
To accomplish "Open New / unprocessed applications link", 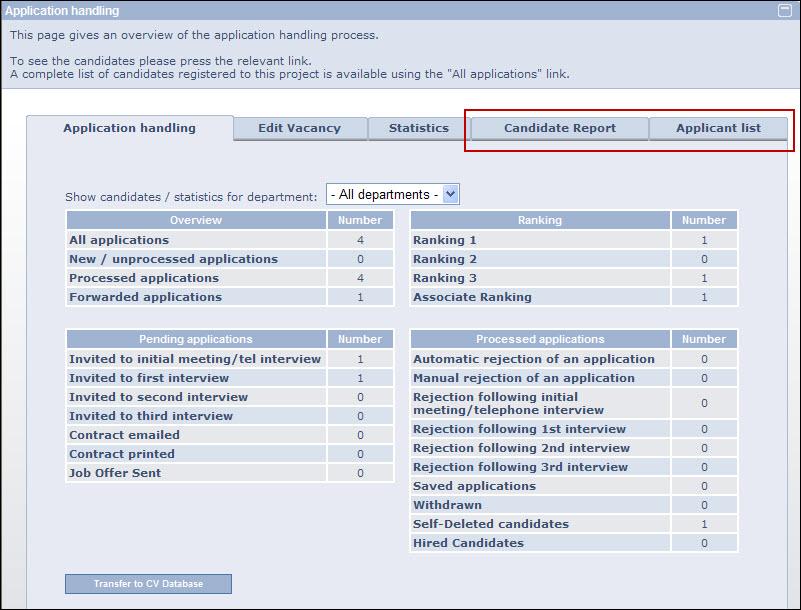I will 173,259.
